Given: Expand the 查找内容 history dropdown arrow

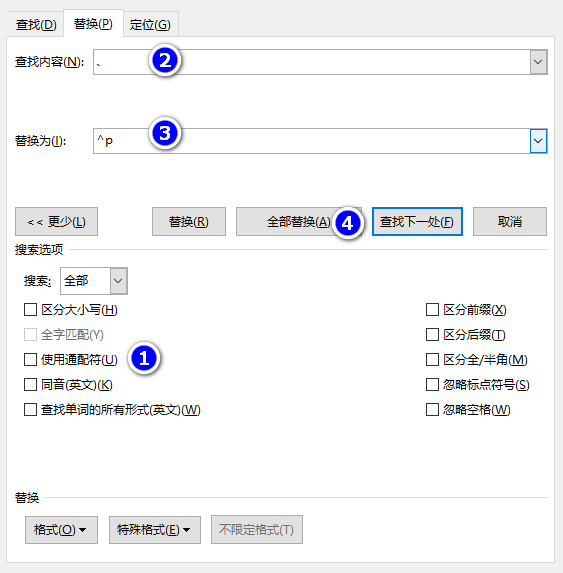Looking at the screenshot, I should [x=538, y=62].
